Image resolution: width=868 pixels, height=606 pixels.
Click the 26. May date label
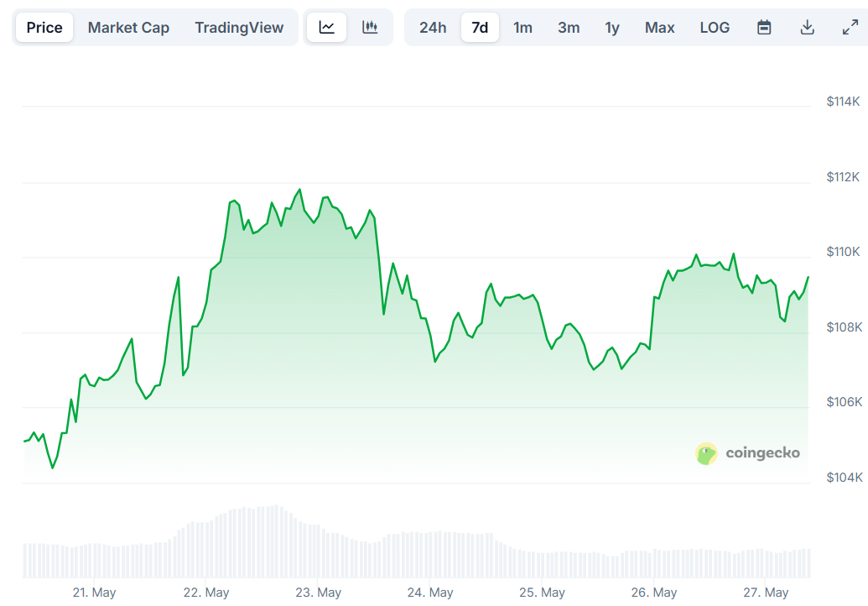pyautogui.click(x=654, y=593)
